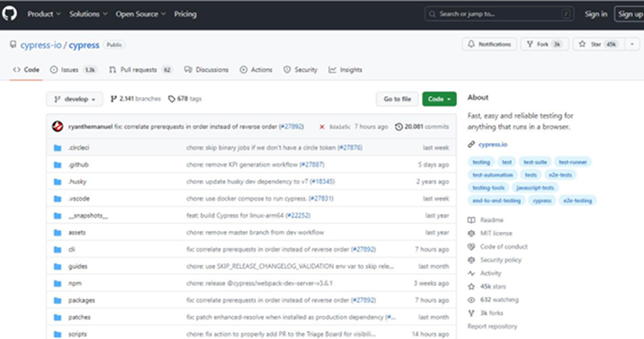
Task: Open the cypress-io organization link
Action: [40, 45]
